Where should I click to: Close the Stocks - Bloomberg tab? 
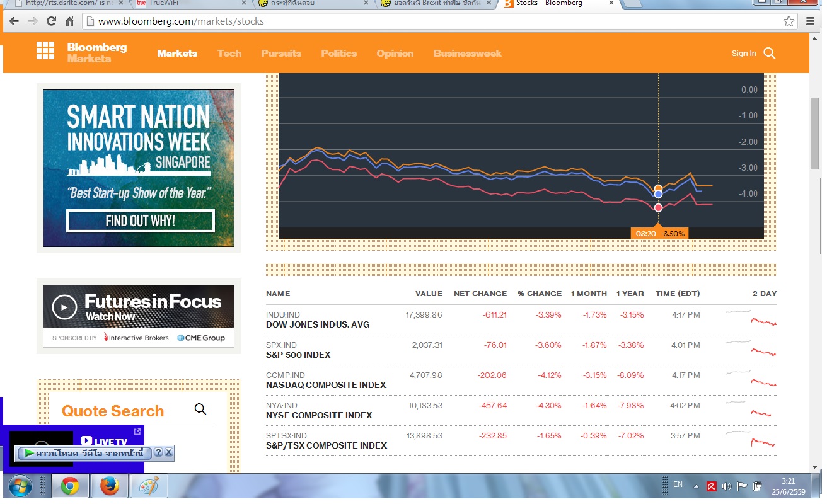[x=611, y=3]
